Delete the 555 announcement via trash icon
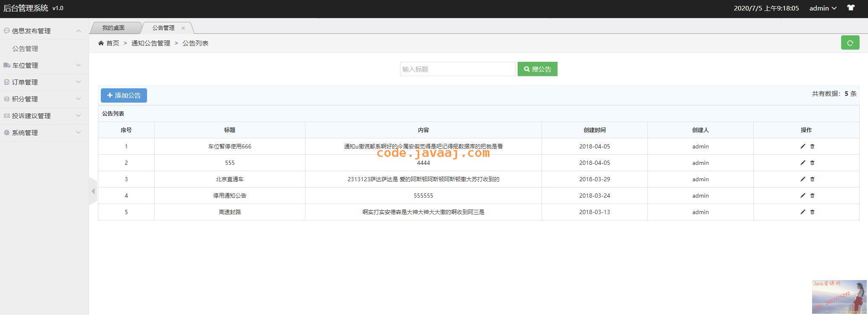Image resolution: width=868 pixels, height=315 pixels. [812, 163]
